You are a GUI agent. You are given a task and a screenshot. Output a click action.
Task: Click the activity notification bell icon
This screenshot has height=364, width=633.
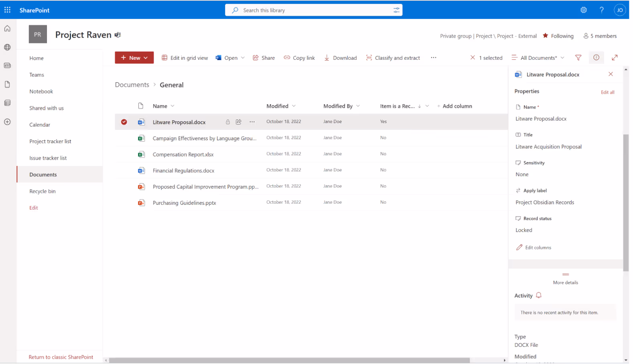pos(539,295)
